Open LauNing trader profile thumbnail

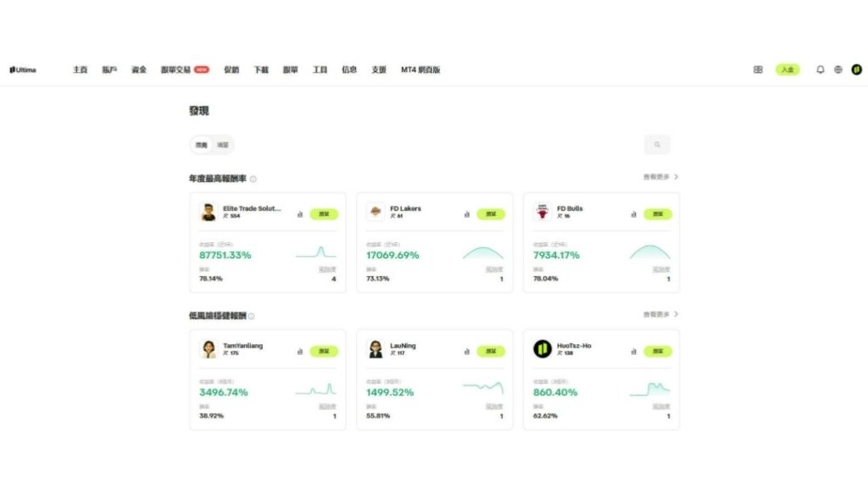pos(376,347)
